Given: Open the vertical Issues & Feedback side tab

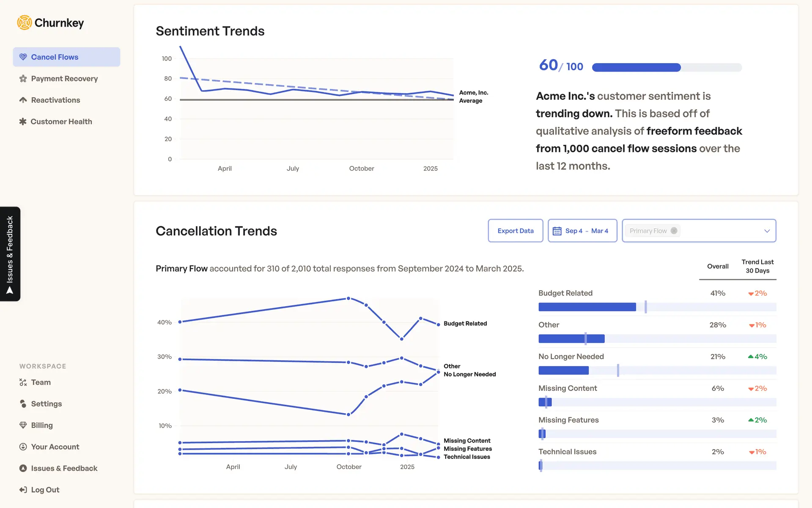Looking at the screenshot, I should [x=10, y=254].
